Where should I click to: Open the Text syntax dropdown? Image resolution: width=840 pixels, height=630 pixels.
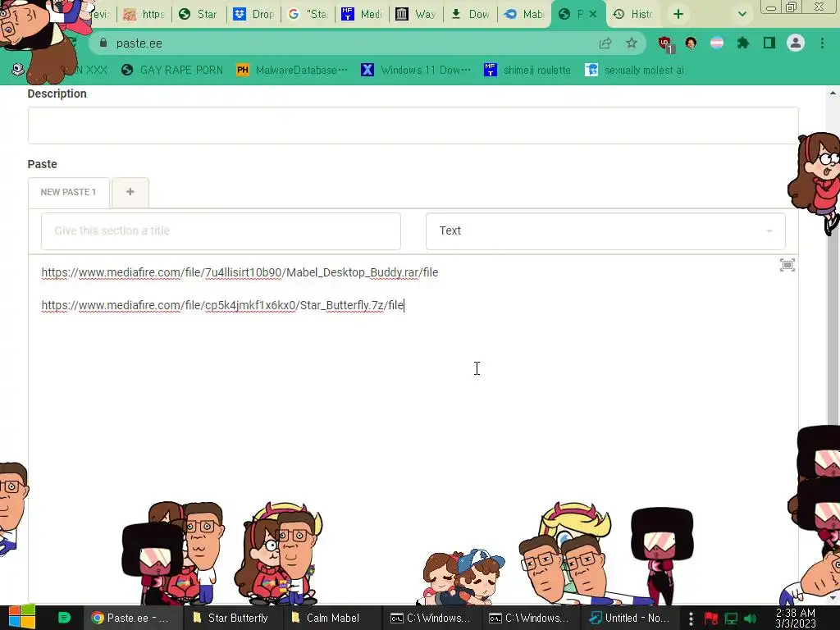(605, 231)
